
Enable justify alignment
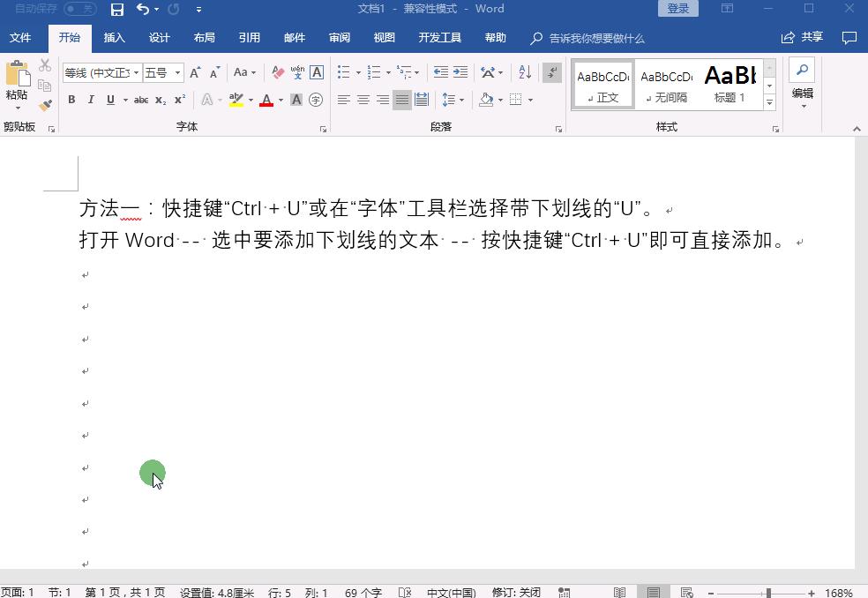[402, 100]
